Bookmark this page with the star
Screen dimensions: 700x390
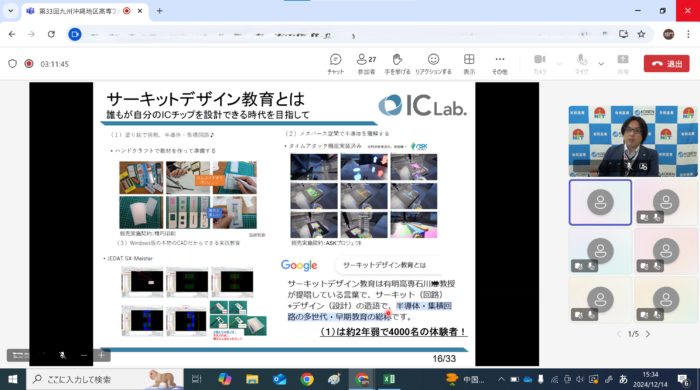point(642,34)
